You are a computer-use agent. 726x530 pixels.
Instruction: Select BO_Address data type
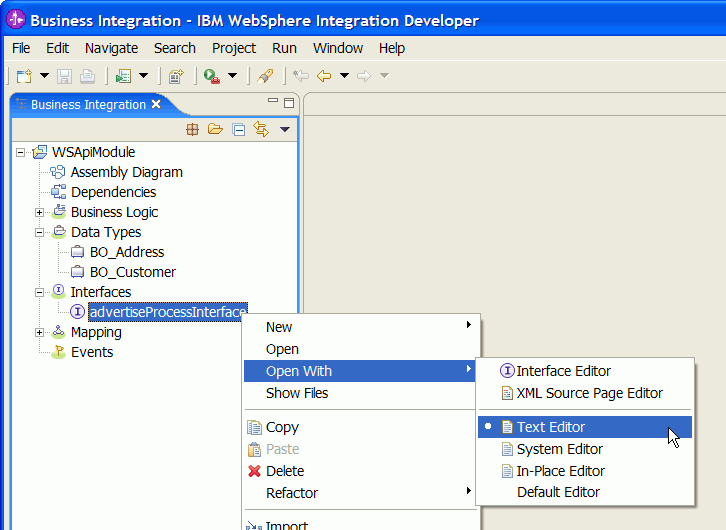point(127,252)
